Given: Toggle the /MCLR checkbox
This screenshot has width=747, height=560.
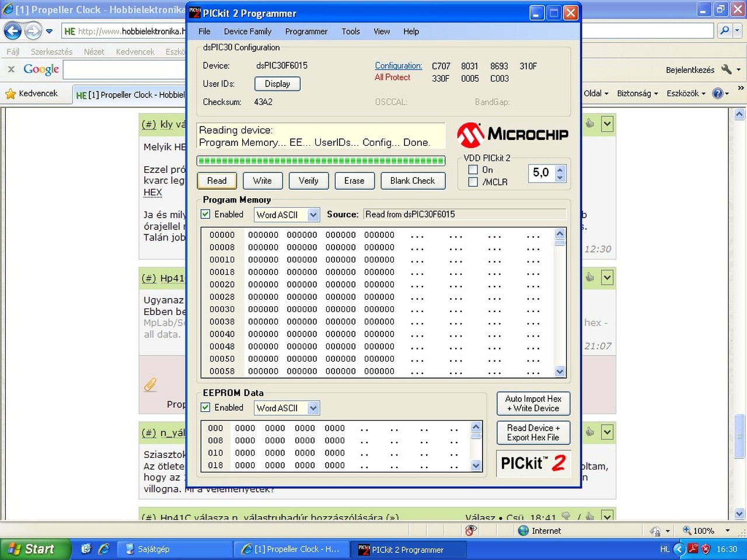Looking at the screenshot, I should point(473,182).
